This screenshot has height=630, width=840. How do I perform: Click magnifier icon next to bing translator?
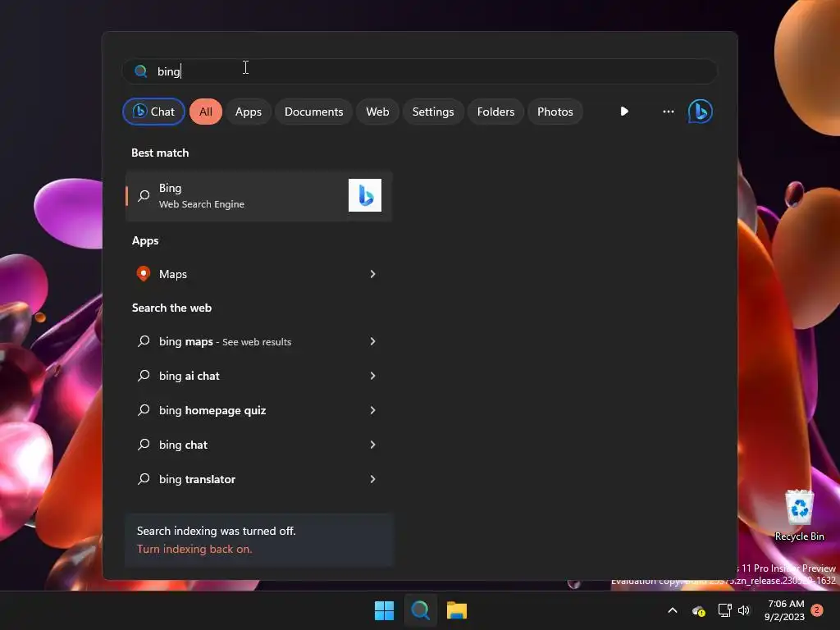(x=144, y=479)
